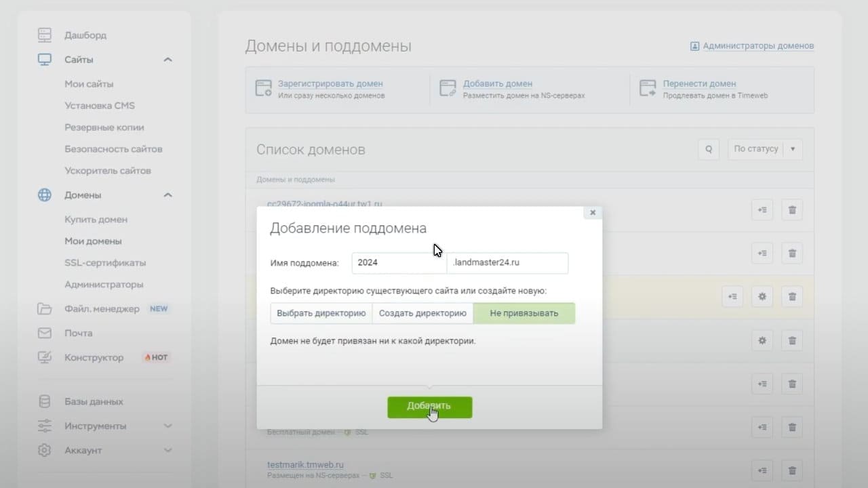Click the Дашборд menu label

(85, 35)
